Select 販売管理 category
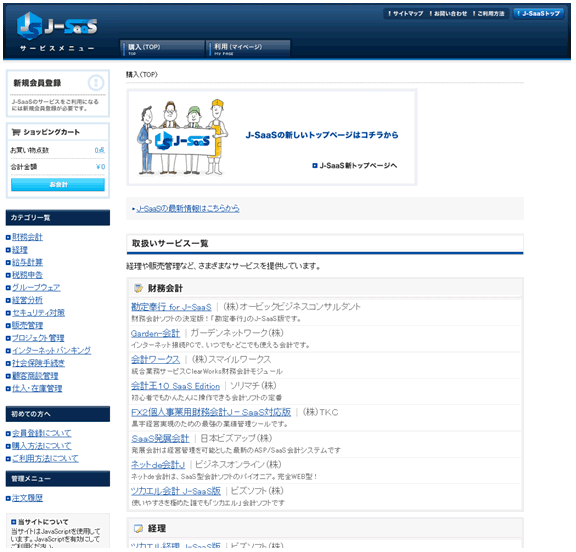 (28, 325)
